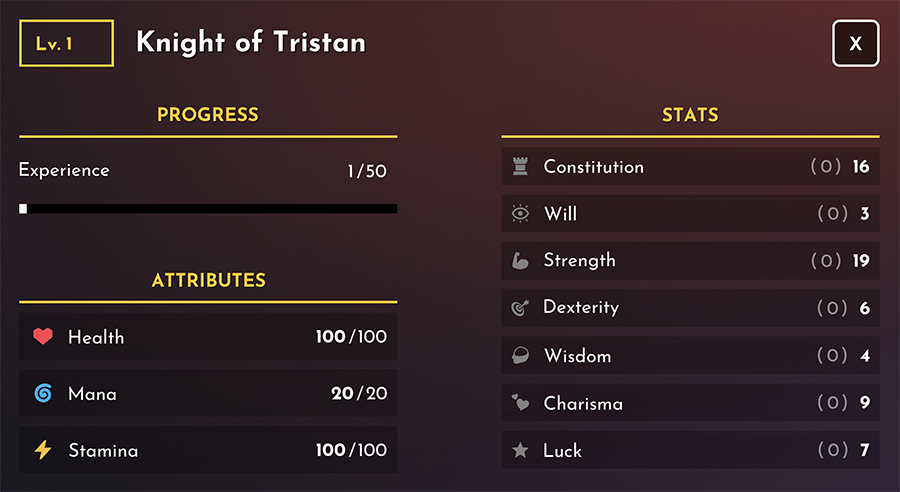The height and width of the screenshot is (492, 900).
Task: Select the PROGRESS section heading
Action: (x=208, y=115)
